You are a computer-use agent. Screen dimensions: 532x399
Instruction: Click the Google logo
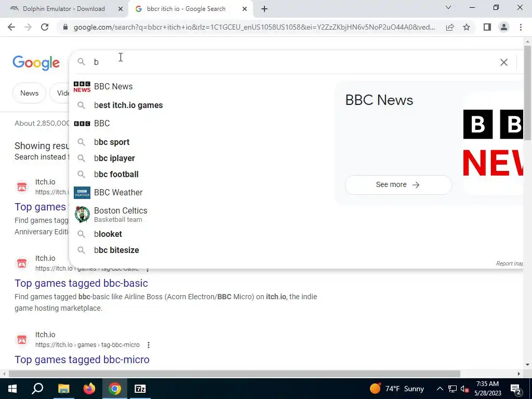[36, 63]
